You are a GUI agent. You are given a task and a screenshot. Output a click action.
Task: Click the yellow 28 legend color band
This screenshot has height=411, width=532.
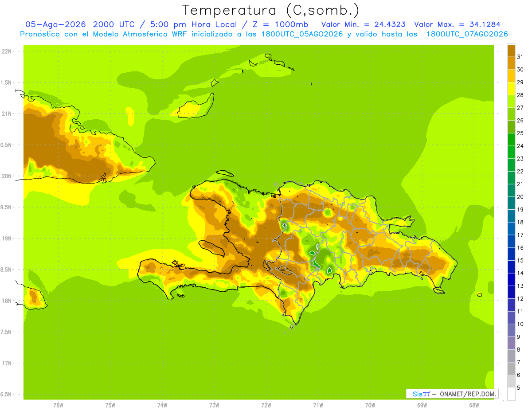click(x=511, y=89)
